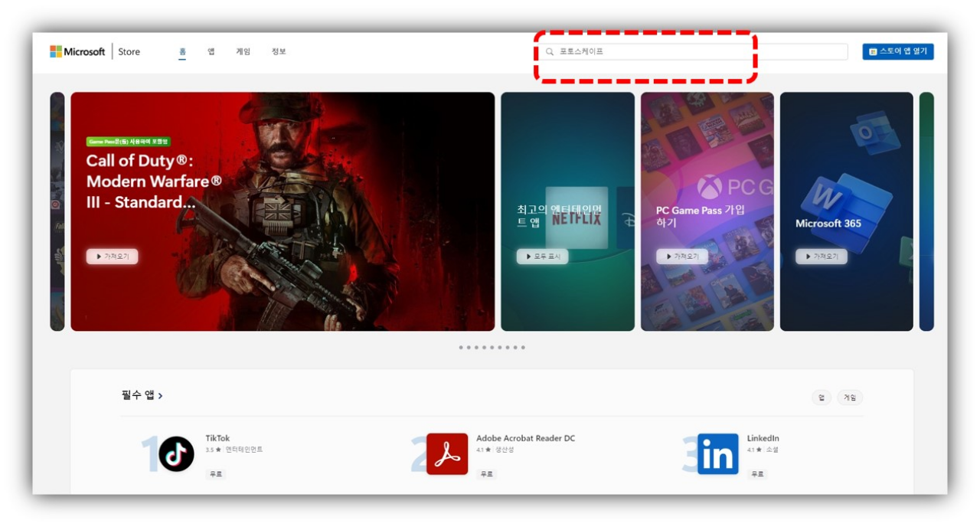Viewport: 980px width, 527px height.
Task: Click the LinkedIn app icon
Action: [717, 454]
